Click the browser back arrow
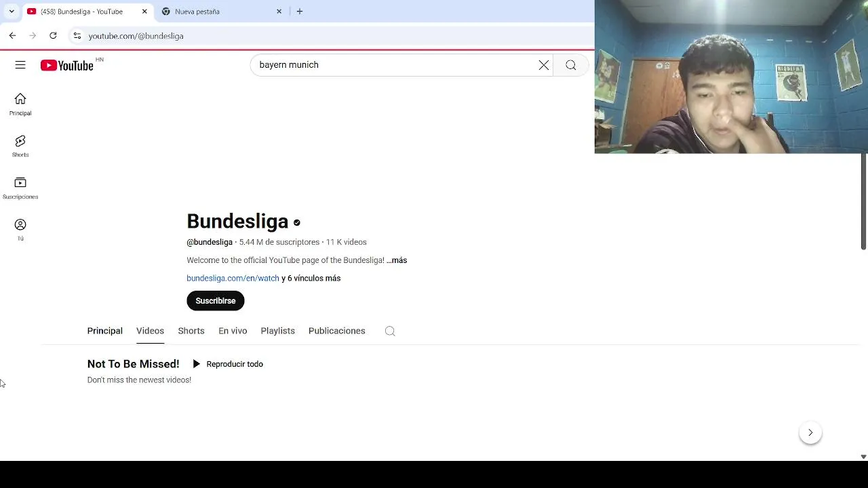Screen dimensions: 868x488 pos(12,35)
